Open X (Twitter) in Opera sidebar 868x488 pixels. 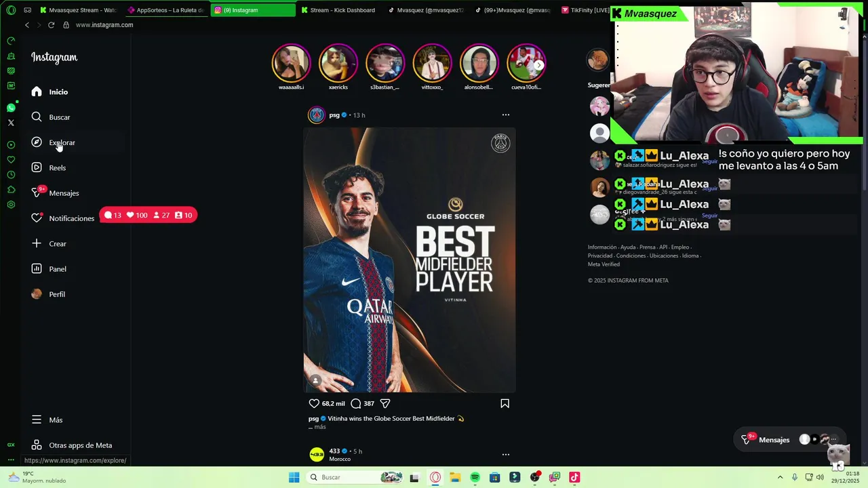(x=11, y=123)
